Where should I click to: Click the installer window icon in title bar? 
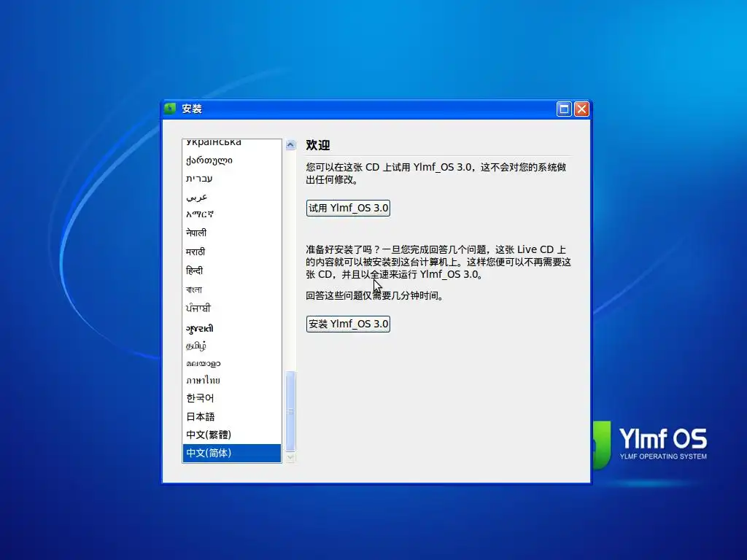tap(170, 109)
